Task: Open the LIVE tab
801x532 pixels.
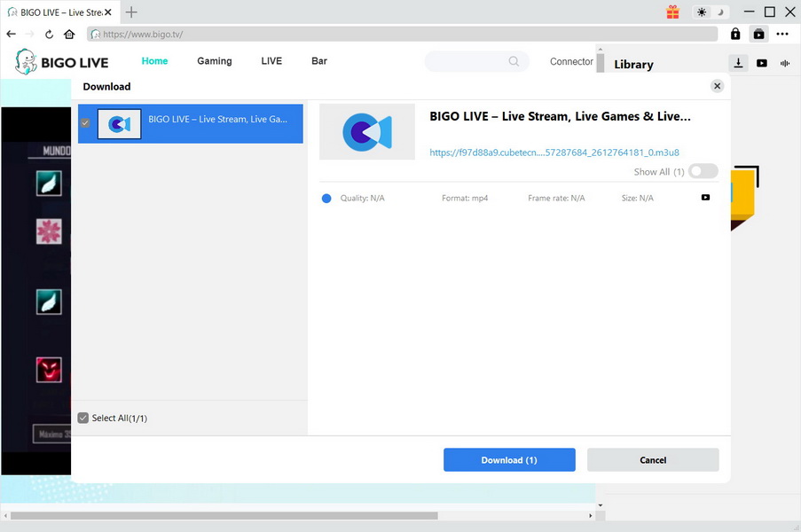Action: (271, 61)
